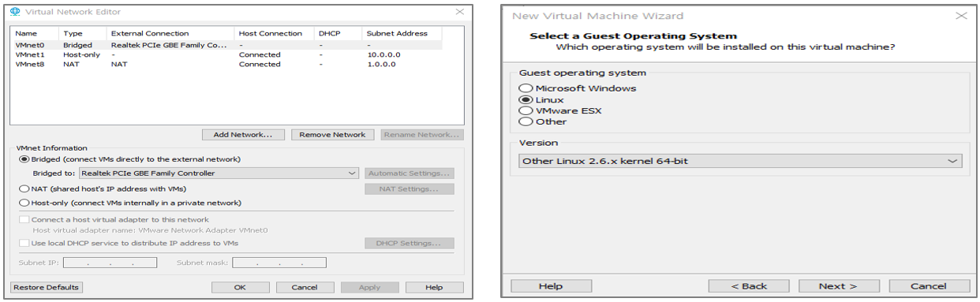Open the Bridged to adapter dropdown

pos(219,173)
